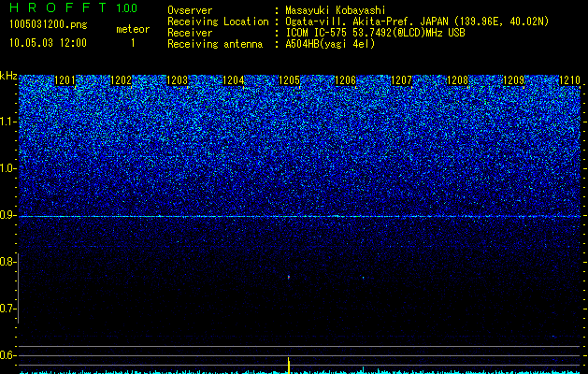Click the 1208 time marker

tap(458, 80)
